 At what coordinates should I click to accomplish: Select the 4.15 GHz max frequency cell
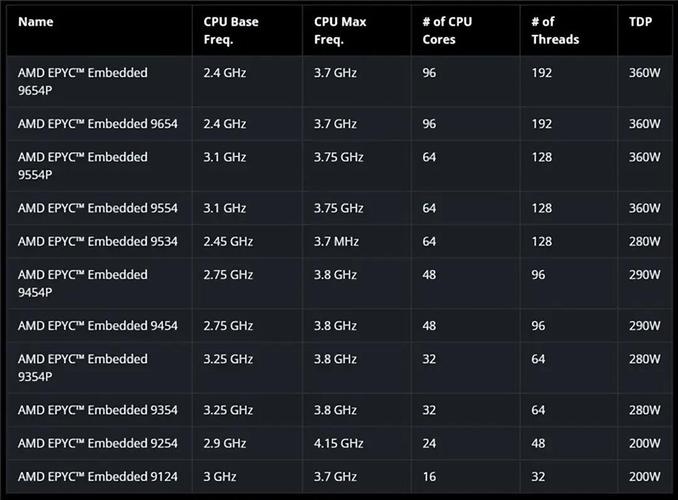339,443
